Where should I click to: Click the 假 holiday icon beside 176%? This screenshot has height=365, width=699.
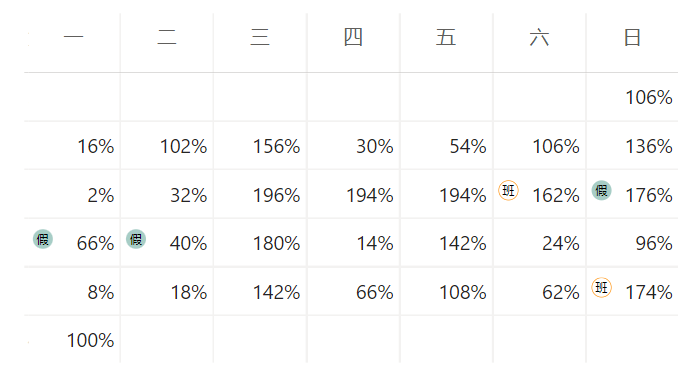tap(601, 191)
